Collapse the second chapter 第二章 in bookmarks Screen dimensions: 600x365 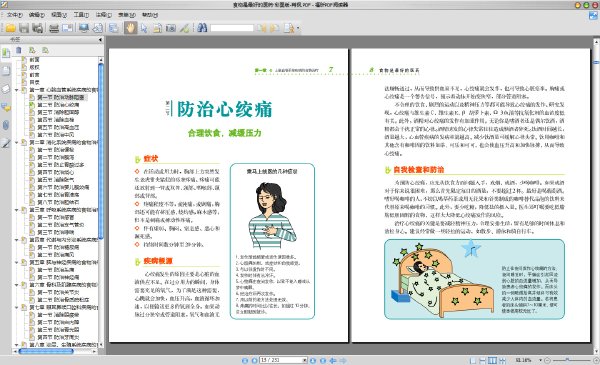[x=16, y=142]
